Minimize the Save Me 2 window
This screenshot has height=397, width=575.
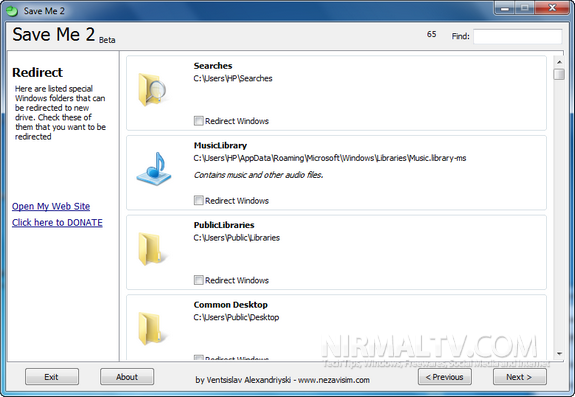pyautogui.click(x=505, y=8)
